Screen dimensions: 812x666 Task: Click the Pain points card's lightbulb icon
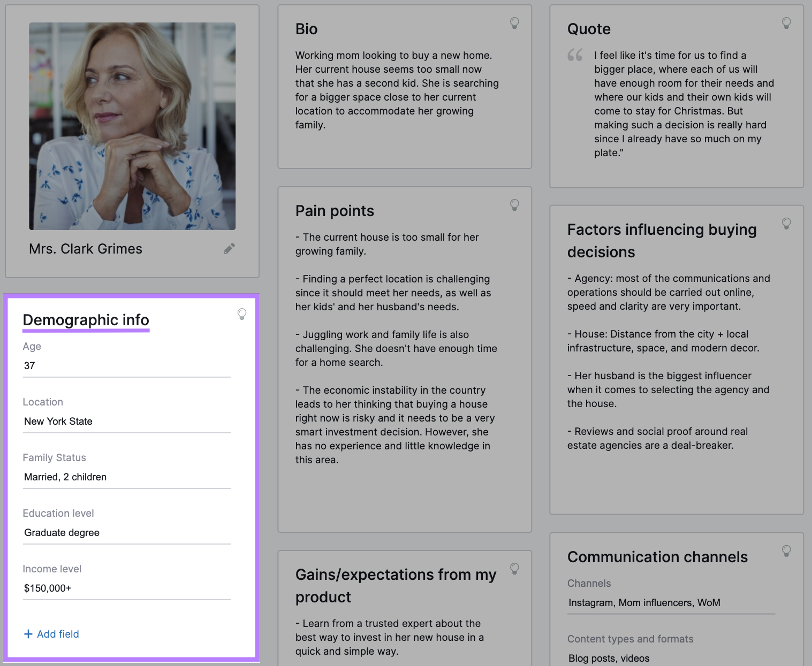click(514, 205)
